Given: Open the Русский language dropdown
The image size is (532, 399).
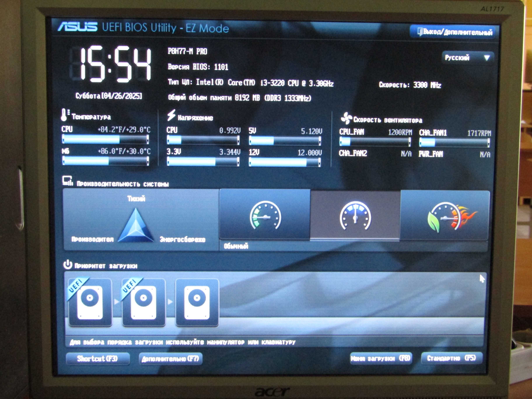Looking at the screenshot, I should [x=468, y=58].
